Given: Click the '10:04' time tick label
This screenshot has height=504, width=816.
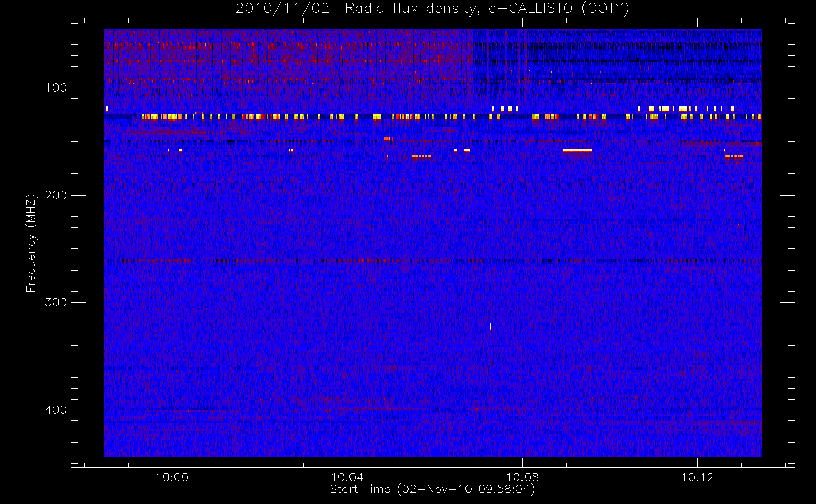Looking at the screenshot, I should 347,477.
